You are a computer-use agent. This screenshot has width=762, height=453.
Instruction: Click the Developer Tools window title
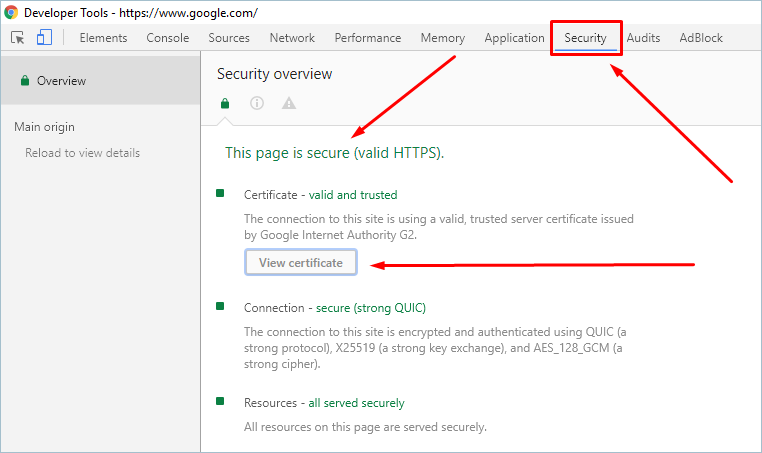point(141,13)
